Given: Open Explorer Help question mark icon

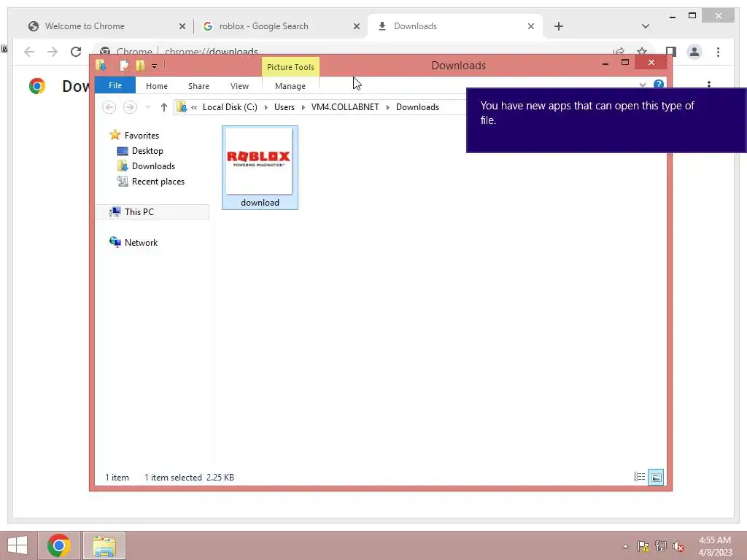Looking at the screenshot, I should 659,85.
